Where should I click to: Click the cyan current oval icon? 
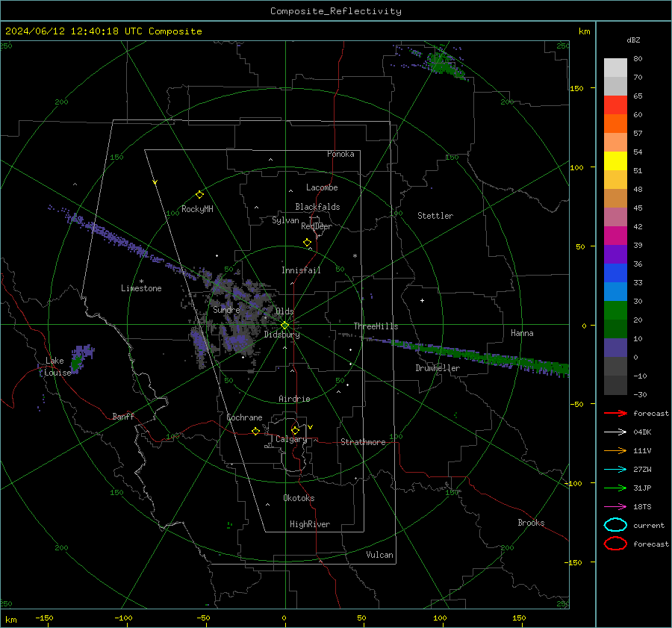[615, 525]
